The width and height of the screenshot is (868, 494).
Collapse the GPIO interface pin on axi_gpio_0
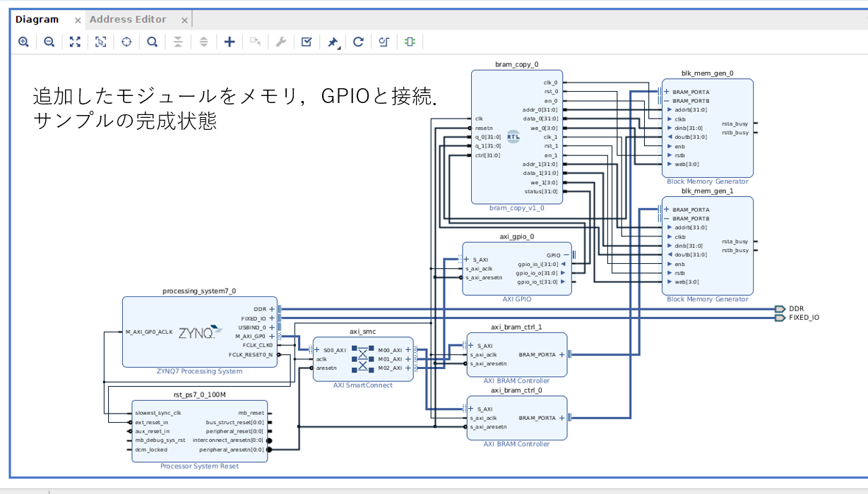(566, 255)
